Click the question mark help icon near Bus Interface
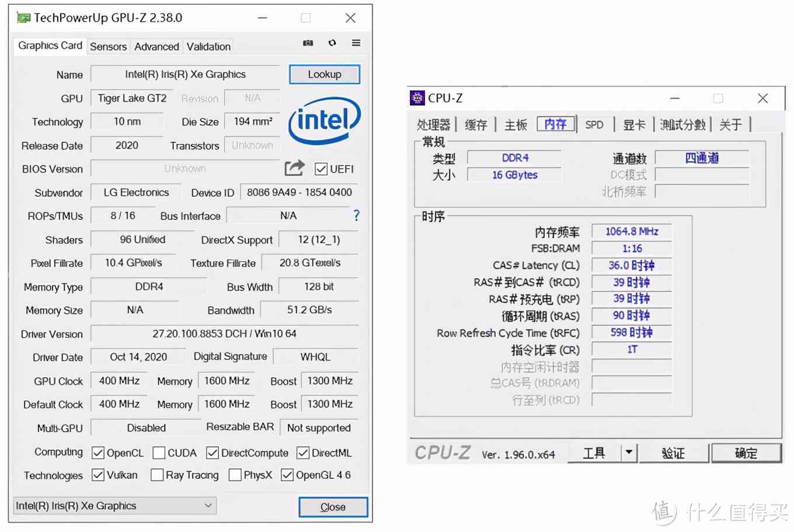The width and height of the screenshot is (794, 532). click(x=356, y=215)
